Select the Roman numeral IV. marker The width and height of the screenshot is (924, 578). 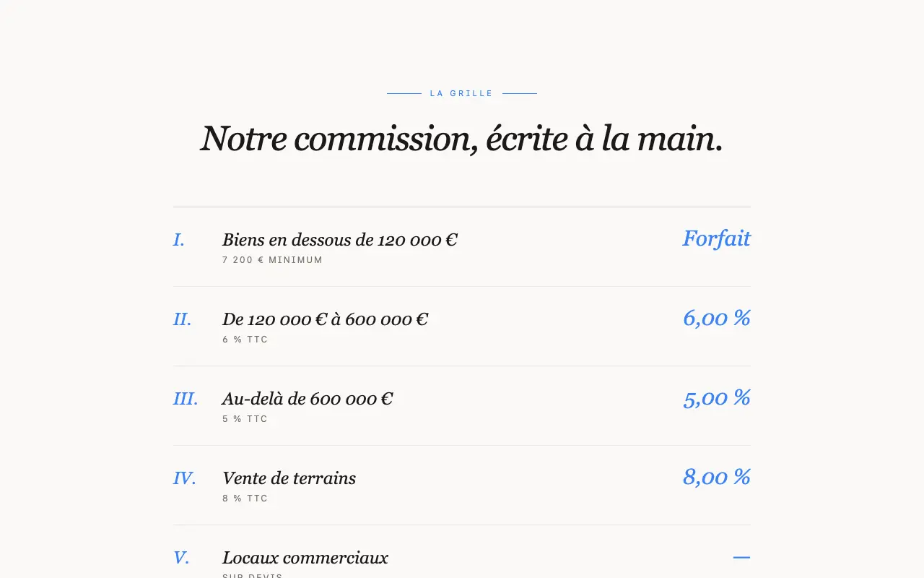click(x=185, y=478)
